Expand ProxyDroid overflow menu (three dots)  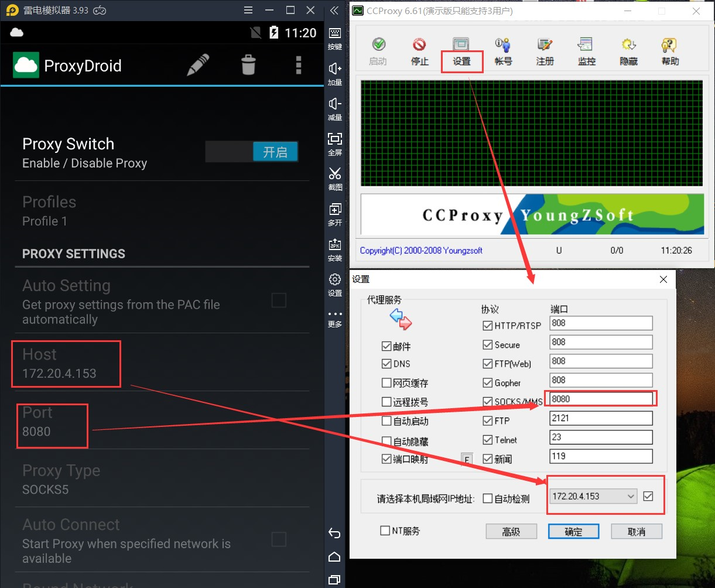[299, 65]
